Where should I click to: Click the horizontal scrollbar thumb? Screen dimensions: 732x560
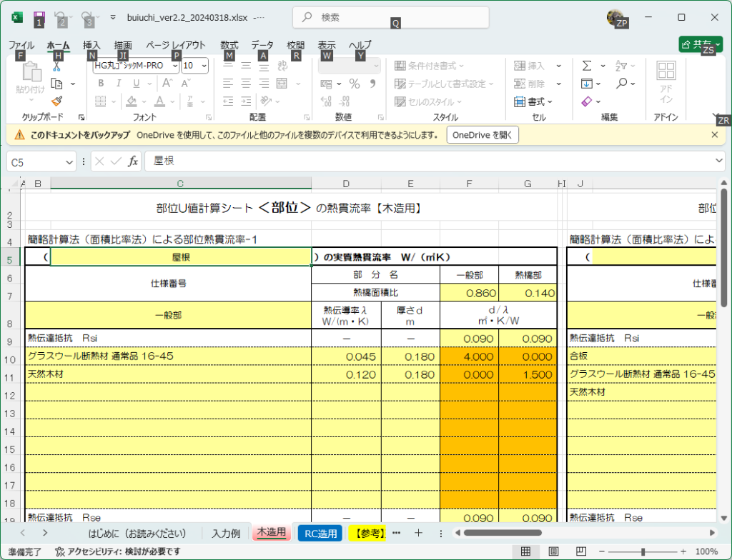point(503,533)
